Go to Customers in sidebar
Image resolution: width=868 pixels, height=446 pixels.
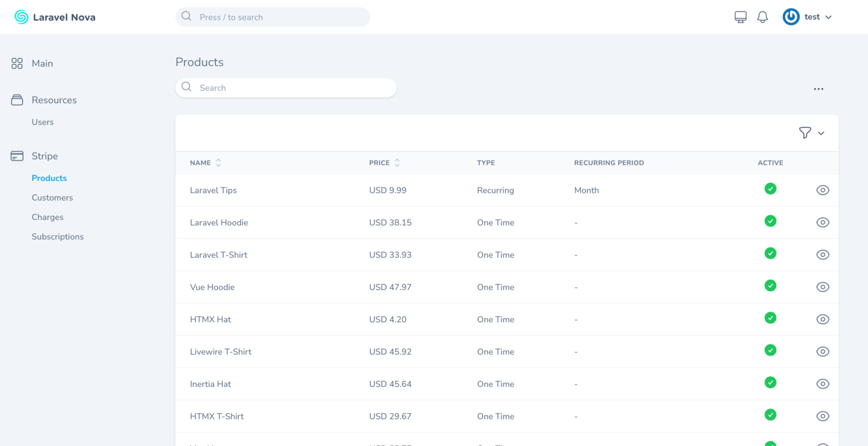[52, 197]
